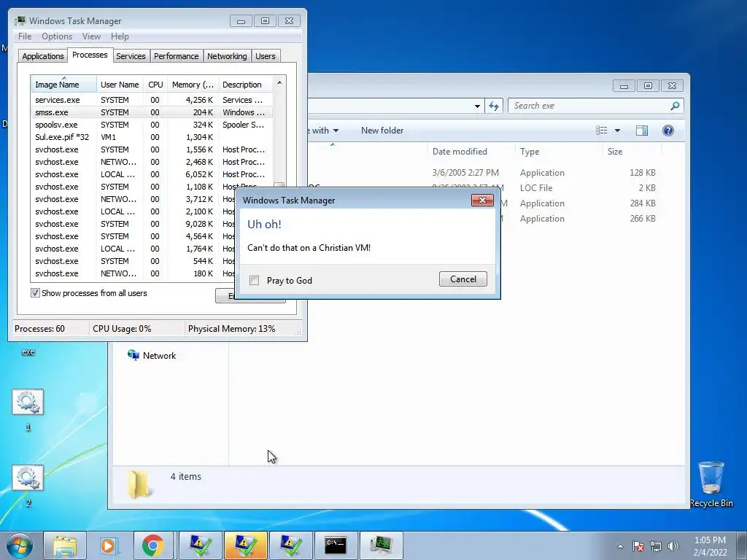The width and height of the screenshot is (747, 560).
Task: Click the taskbar clock showing 1:05 PM
Action: 710,545
